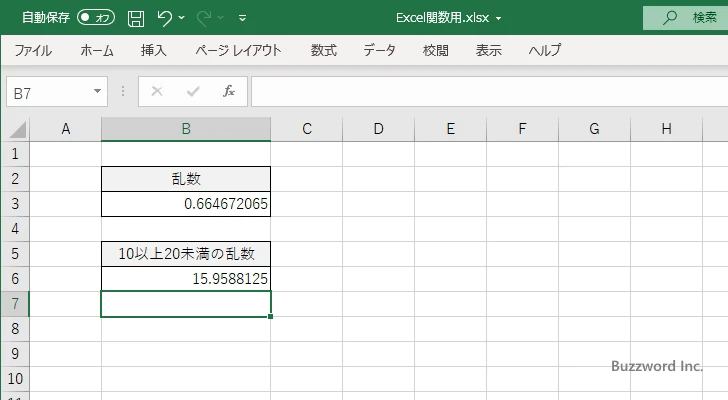The width and height of the screenshot is (728, 400).
Task: Select row 3 header
Action: point(15,204)
